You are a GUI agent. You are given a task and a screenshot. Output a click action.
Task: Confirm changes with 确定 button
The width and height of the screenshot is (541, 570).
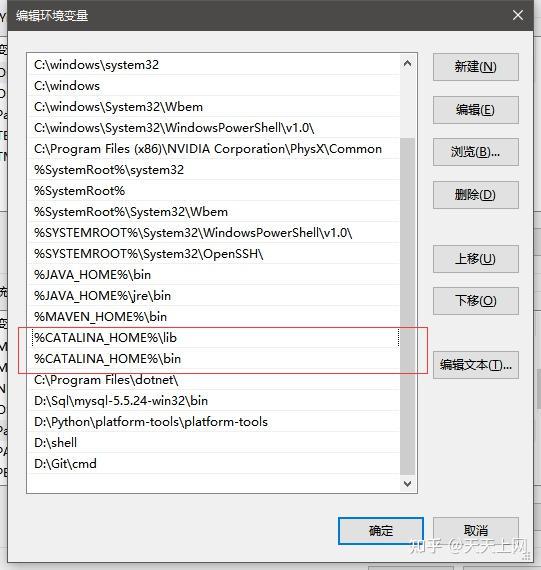point(381,531)
